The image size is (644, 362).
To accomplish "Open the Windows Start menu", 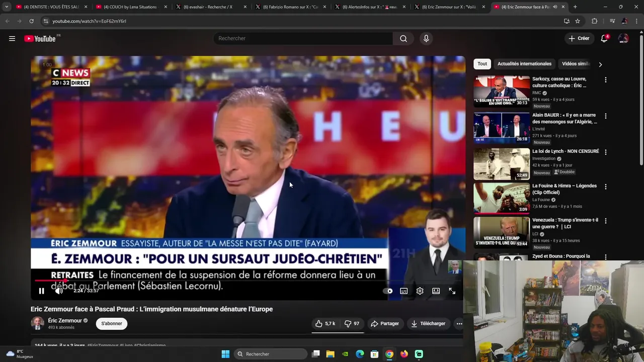I will pyautogui.click(x=225, y=354).
